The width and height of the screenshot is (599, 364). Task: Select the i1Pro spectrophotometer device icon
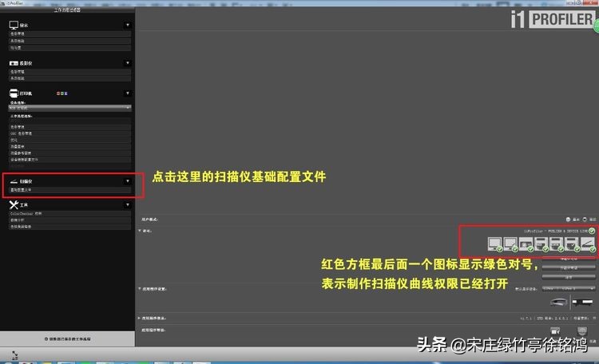point(558,303)
